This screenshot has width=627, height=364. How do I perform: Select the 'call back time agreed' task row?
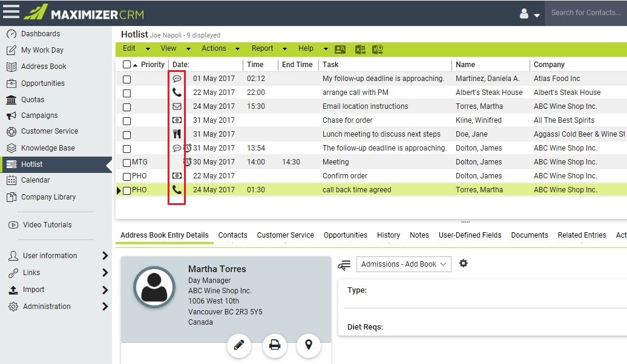(371, 190)
